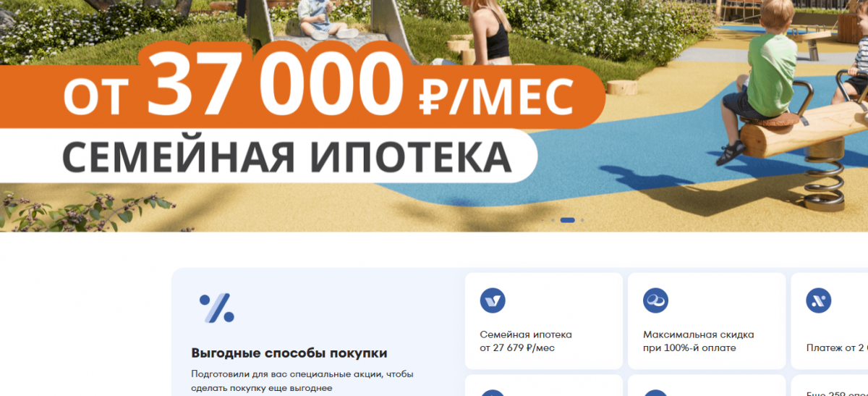Click the partially visible icon in bottom-middle card

[x=655, y=393]
